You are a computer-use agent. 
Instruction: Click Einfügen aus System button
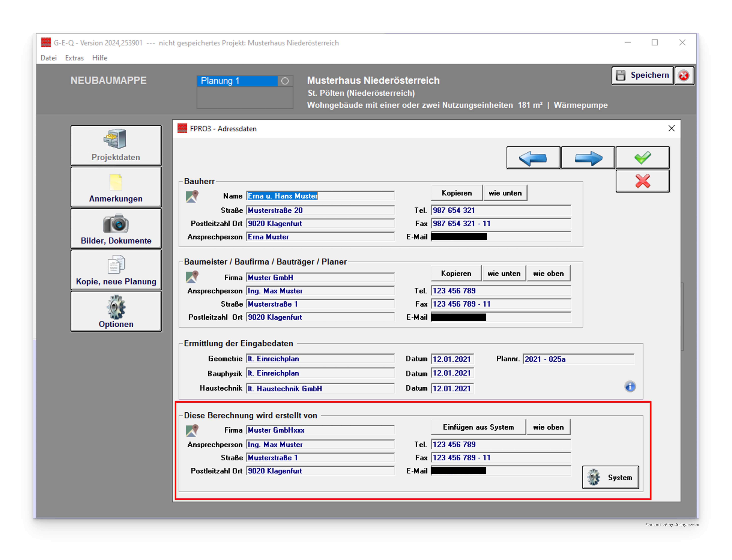pos(478,427)
